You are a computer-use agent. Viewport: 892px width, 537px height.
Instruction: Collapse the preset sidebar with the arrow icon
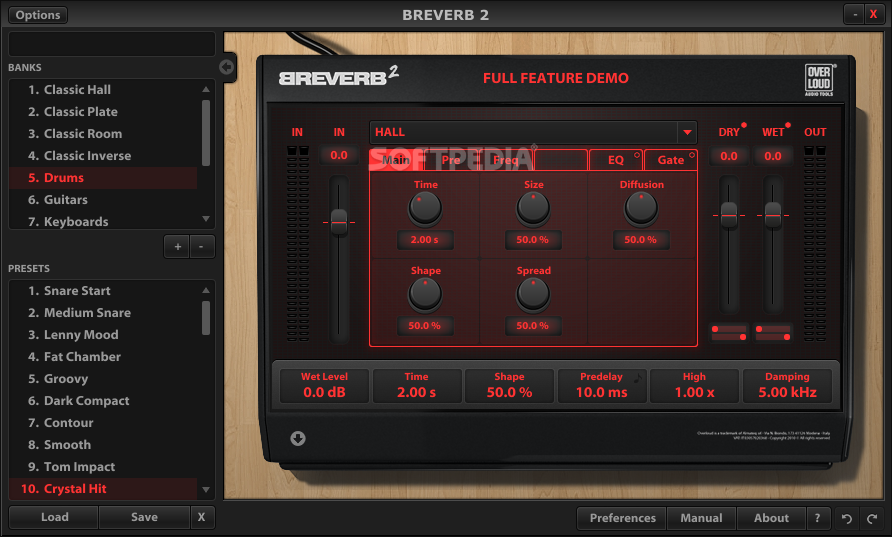click(226, 67)
